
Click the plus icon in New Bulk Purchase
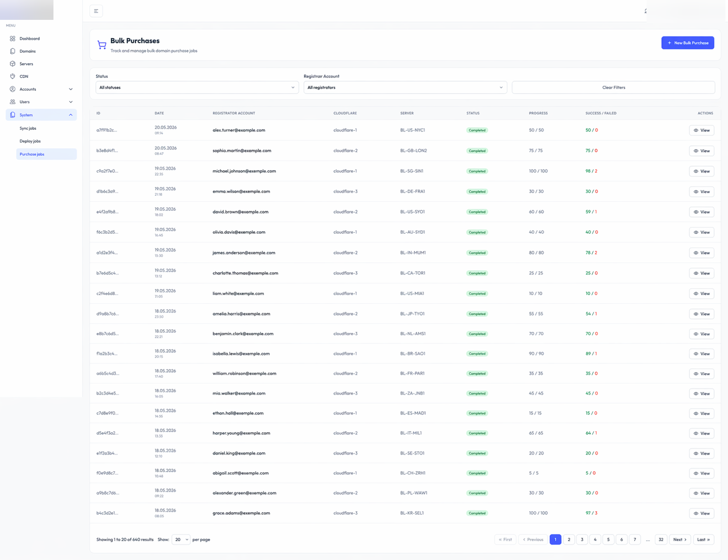(669, 43)
